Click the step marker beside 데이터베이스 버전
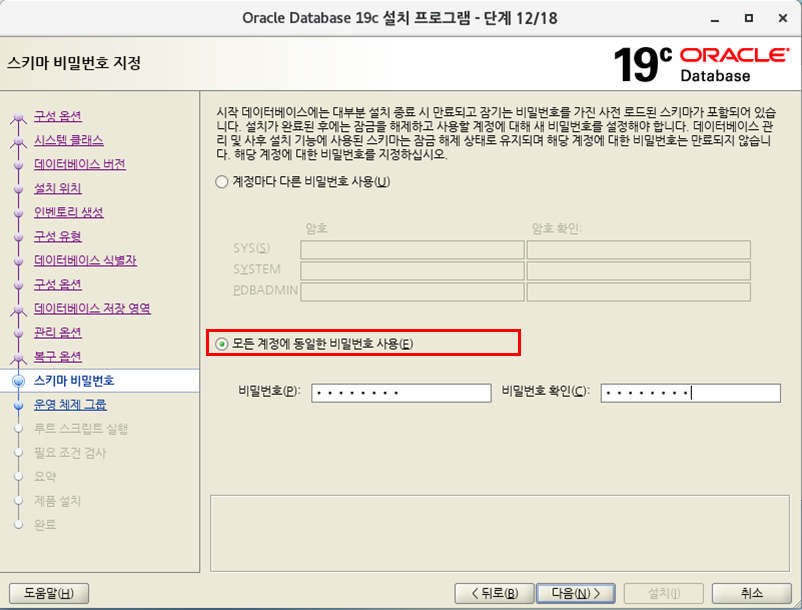The height and width of the screenshot is (610, 802). (x=18, y=165)
